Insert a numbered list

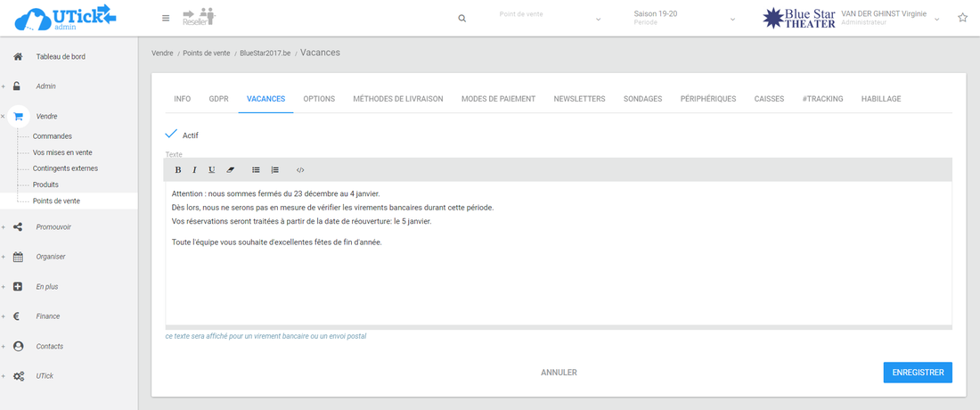click(274, 169)
